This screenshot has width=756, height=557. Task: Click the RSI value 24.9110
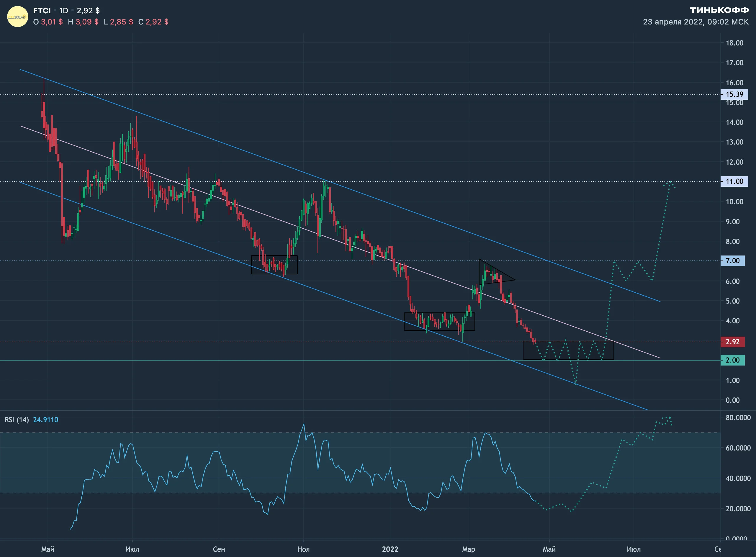(x=45, y=420)
